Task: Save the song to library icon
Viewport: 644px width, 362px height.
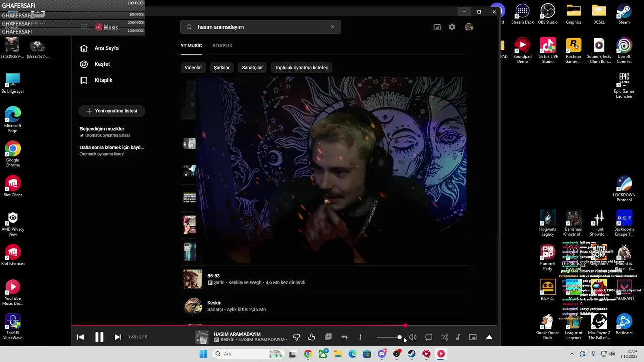Action: click(328, 337)
